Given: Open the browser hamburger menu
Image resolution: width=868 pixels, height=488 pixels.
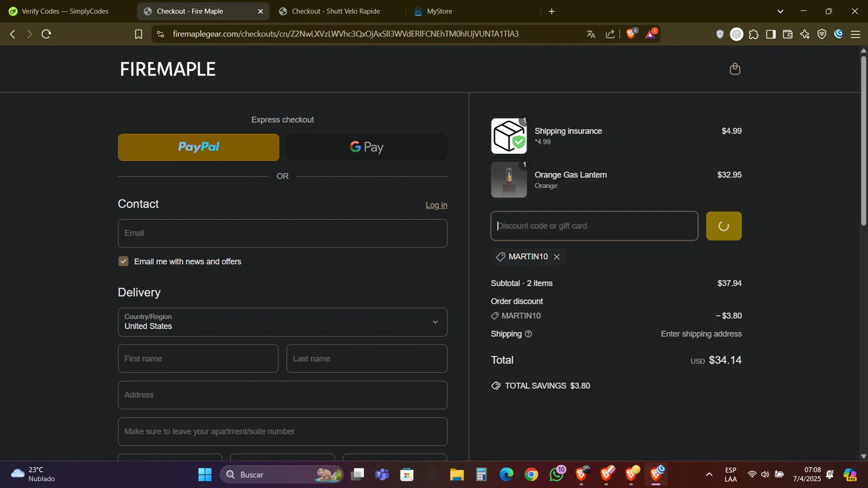Looking at the screenshot, I should (855, 34).
